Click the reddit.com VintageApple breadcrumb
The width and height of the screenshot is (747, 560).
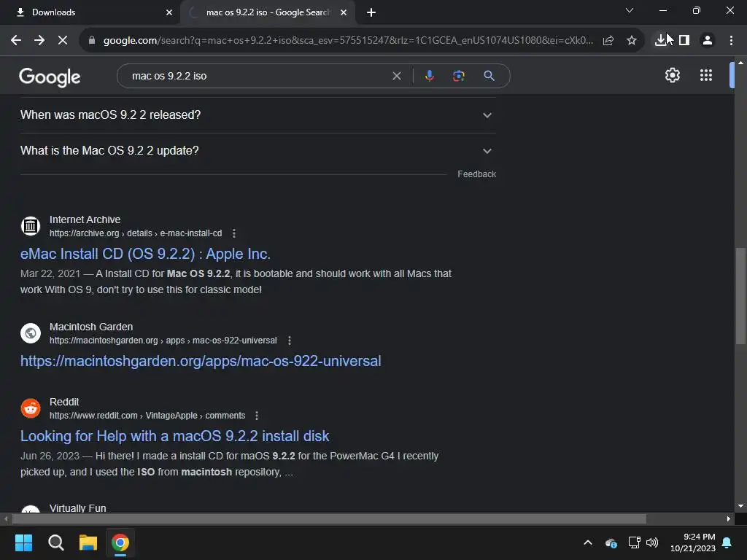[147, 416]
